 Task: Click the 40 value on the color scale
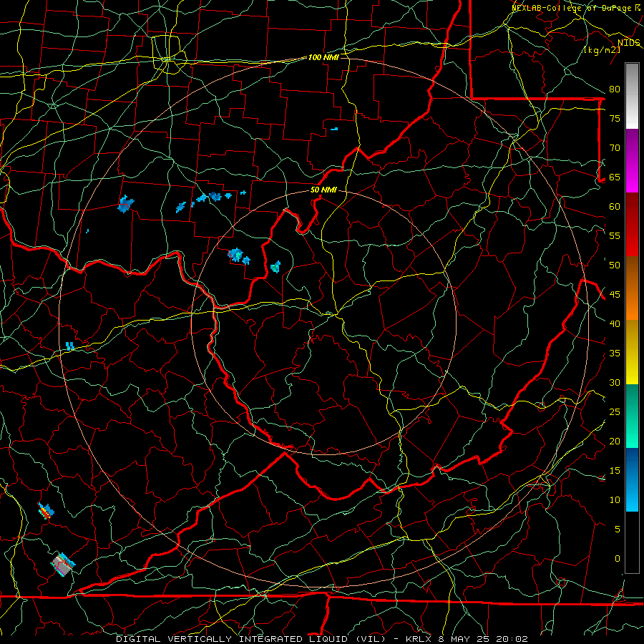pyautogui.click(x=615, y=323)
